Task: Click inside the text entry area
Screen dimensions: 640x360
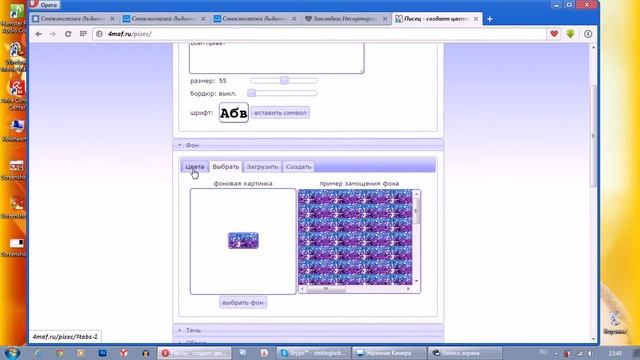Action: pos(276,58)
